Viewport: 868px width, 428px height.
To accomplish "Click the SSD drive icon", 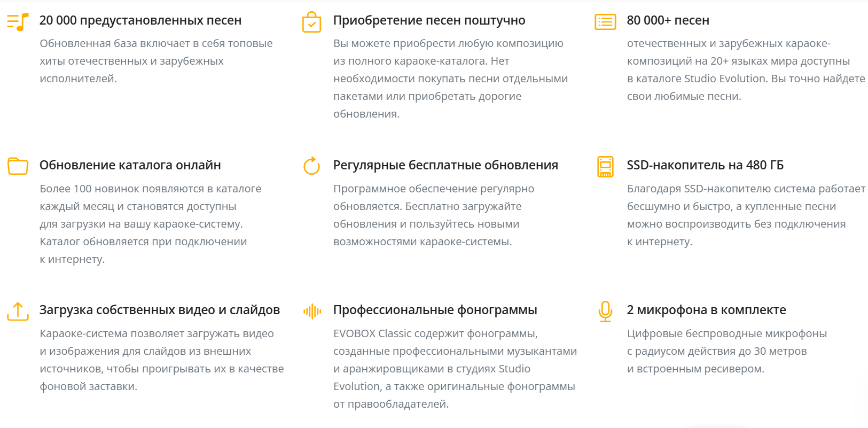I will coord(605,166).
